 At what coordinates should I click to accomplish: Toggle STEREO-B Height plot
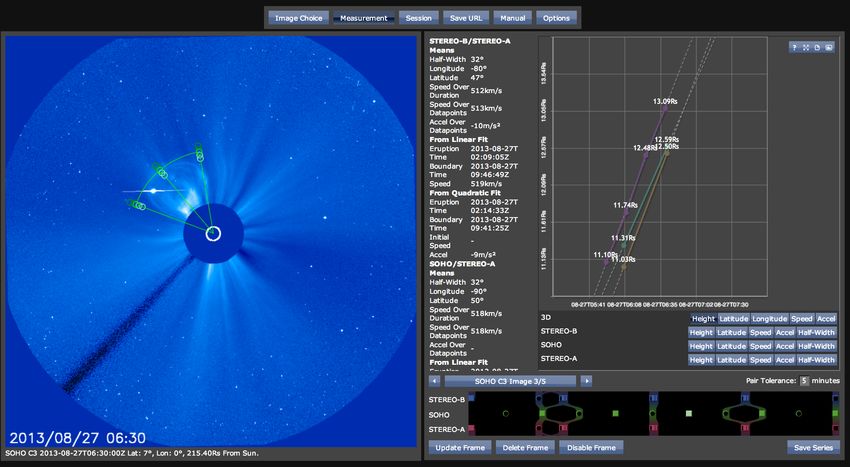click(x=701, y=332)
